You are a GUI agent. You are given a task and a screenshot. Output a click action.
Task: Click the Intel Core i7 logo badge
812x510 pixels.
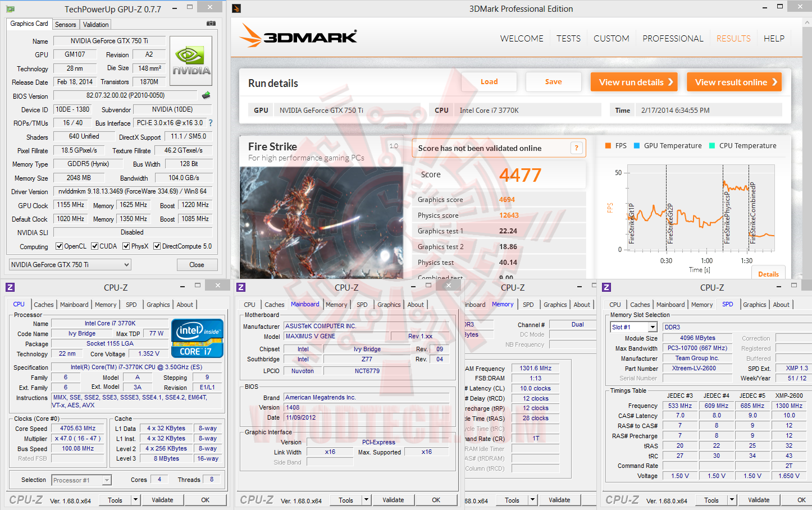click(x=197, y=338)
